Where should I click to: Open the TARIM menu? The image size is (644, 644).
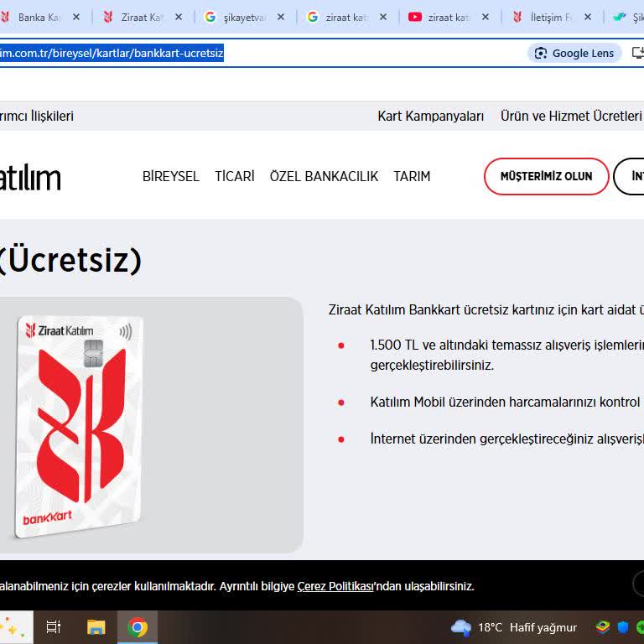click(x=412, y=176)
